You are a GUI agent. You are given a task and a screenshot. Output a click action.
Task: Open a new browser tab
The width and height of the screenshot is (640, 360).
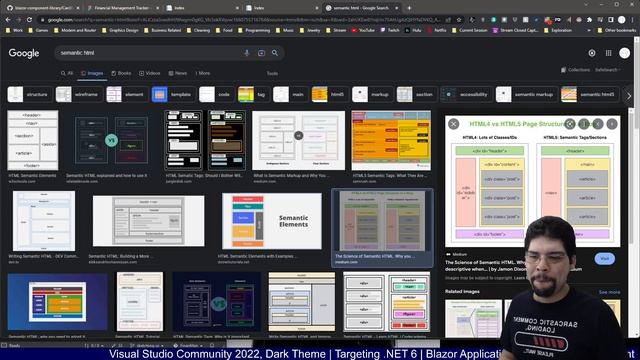[x=409, y=8]
